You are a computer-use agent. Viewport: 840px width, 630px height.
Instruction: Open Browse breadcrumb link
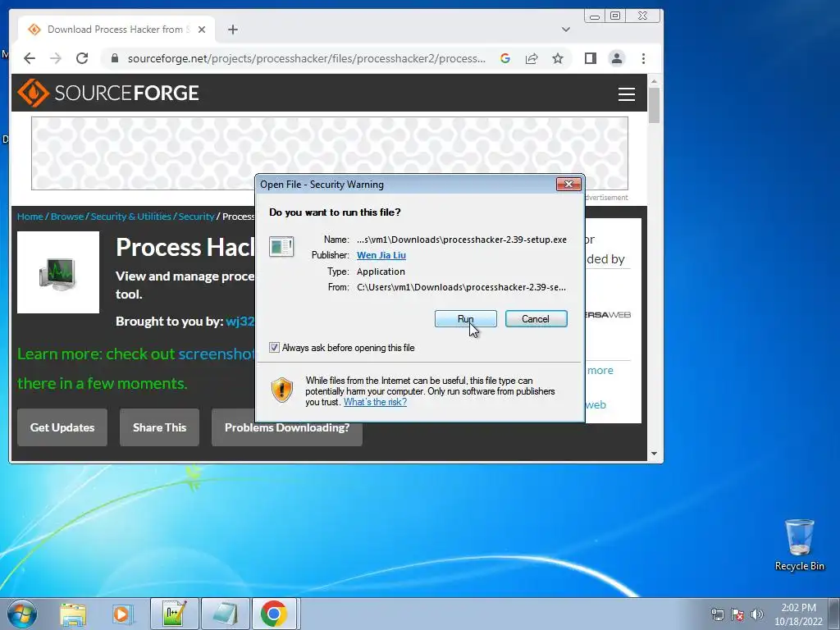click(67, 217)
